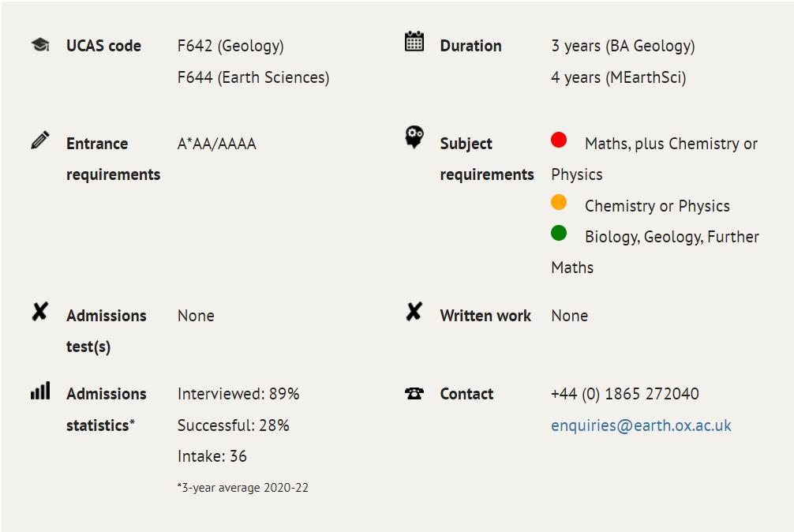
Task: Click the Intake: 36 statistic
Action: pyautogui.click(x=212, y=456)
